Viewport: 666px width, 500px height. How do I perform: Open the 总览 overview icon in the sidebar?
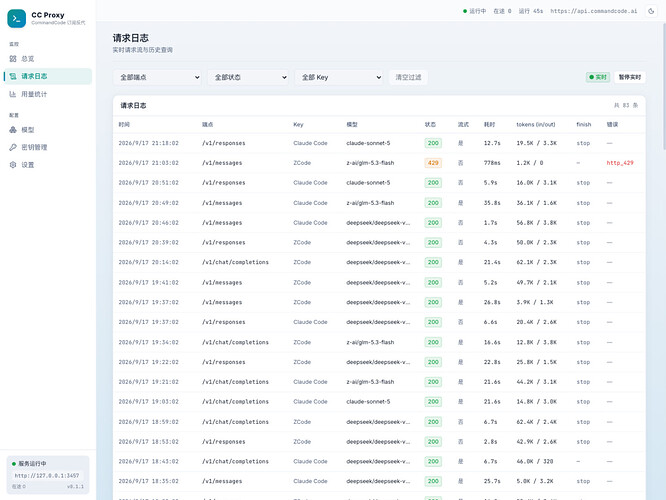tap(13, 59)
